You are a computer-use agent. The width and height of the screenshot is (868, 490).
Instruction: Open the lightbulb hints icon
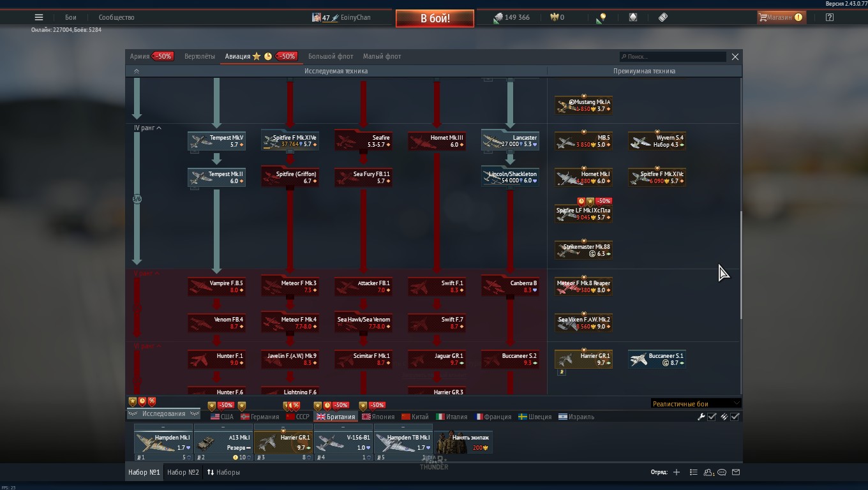(x=601, y=18)
